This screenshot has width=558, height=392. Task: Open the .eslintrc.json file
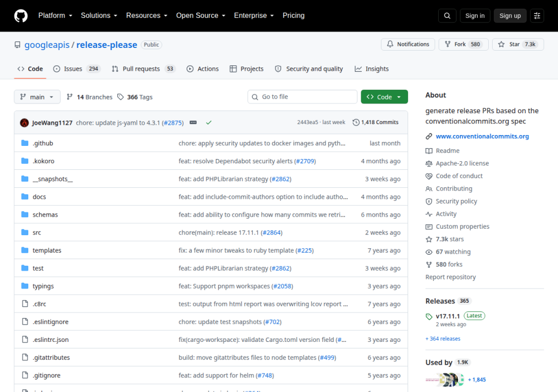click(51, 339)
